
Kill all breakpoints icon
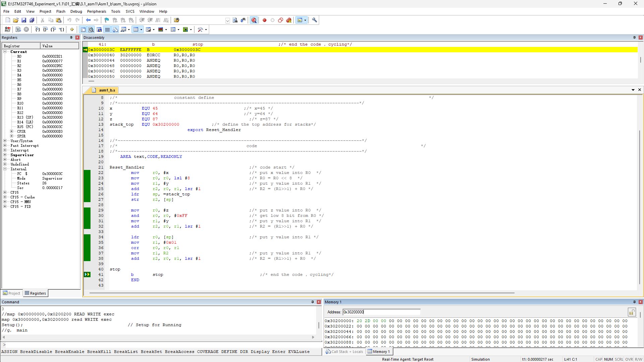(x=289, y=20)
